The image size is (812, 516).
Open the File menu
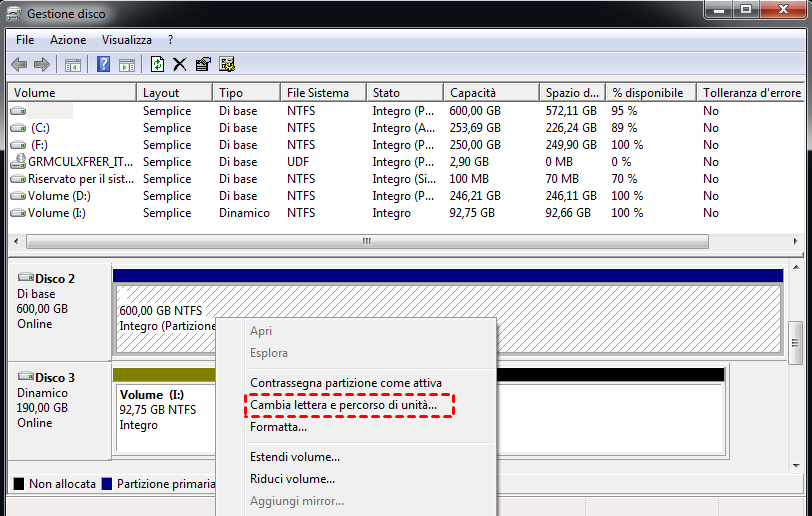tap(25, 40)
